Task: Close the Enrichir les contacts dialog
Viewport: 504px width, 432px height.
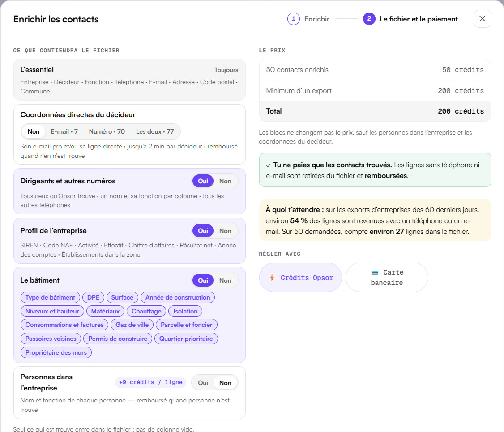Action: click(482, 19)
